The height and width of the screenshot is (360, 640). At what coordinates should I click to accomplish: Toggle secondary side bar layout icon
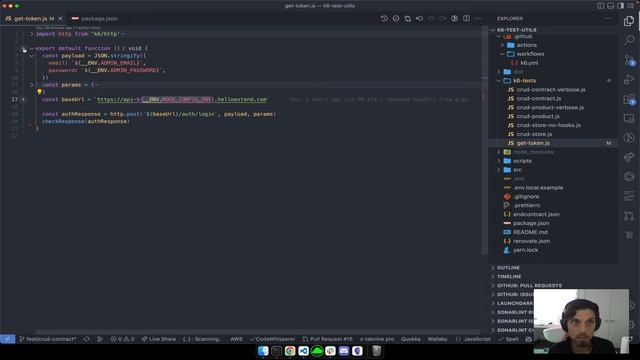pos(620,6)
